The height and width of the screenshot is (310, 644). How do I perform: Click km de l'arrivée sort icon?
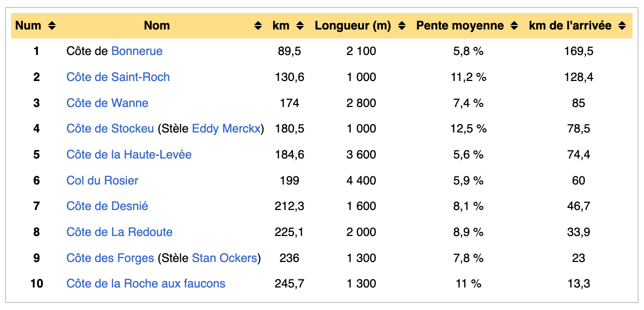coord(622,26)
